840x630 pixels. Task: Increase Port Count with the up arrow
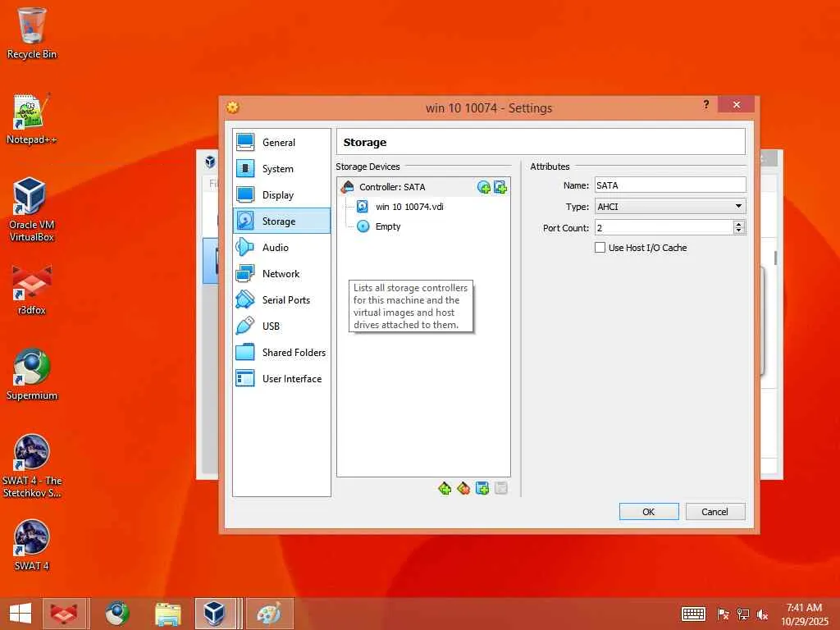click(x=739, y=224)
